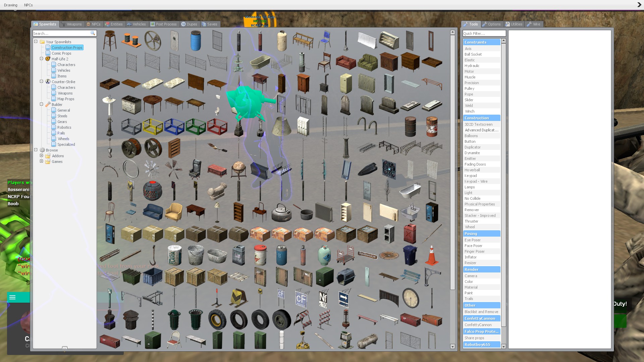The height and width of the screenshot is (362, 644).
Task: Spawn the blue arrow street sign prop
Action: coord(344,299)
